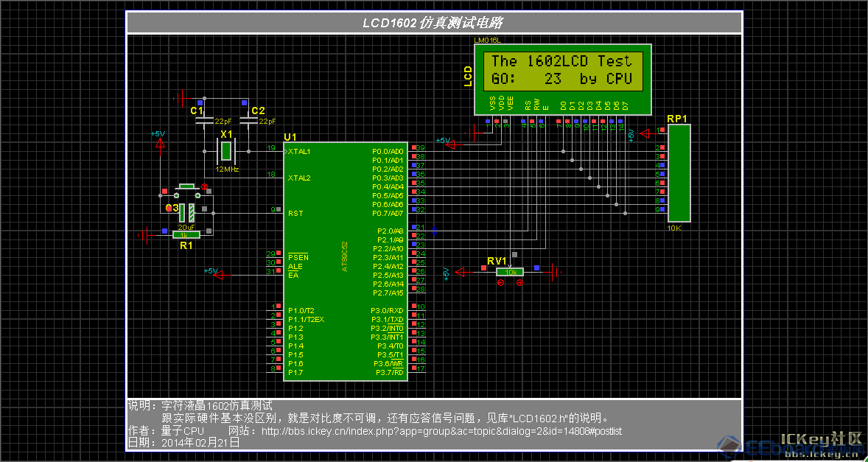This screenshot has width=868, height=462.
Task: Click the XTAL2 pin label
Action: [299, 178]
